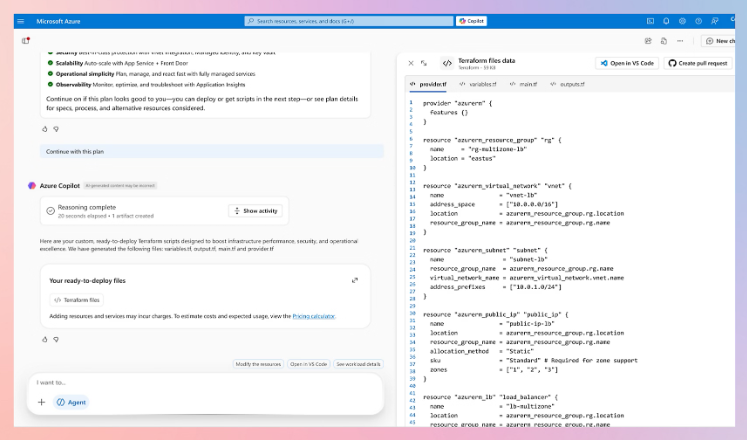Click code line 'provider "azurerm" {'
Screen dimensions: 747x440
pyautogui.click(x=457, y=103)
